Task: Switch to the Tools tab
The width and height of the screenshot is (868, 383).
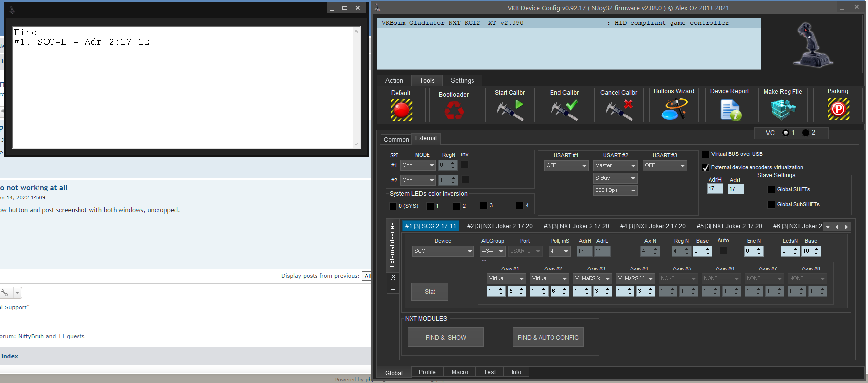Action: [427, 81]
